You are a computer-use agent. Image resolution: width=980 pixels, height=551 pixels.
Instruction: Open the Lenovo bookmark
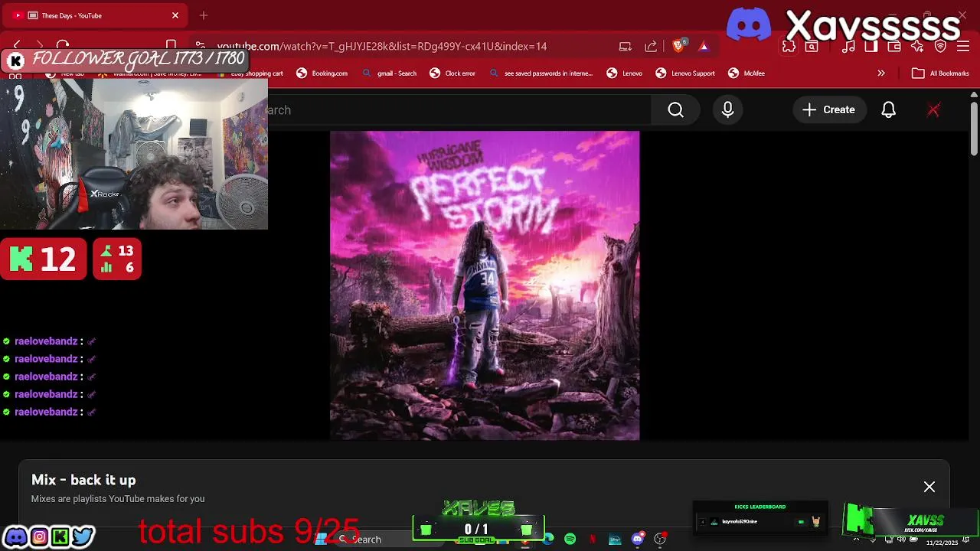(x=625, y=73)
